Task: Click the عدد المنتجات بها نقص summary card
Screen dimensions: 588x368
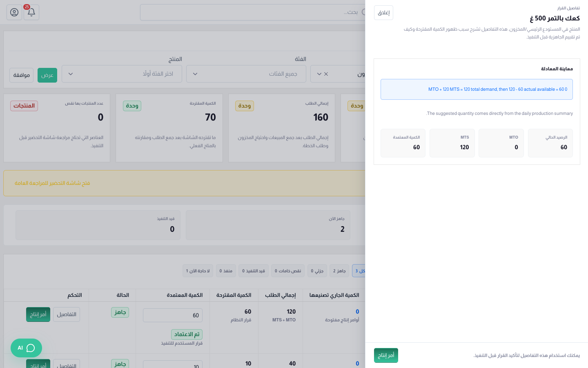Action: pyautogui.click(x=57, y=128)
